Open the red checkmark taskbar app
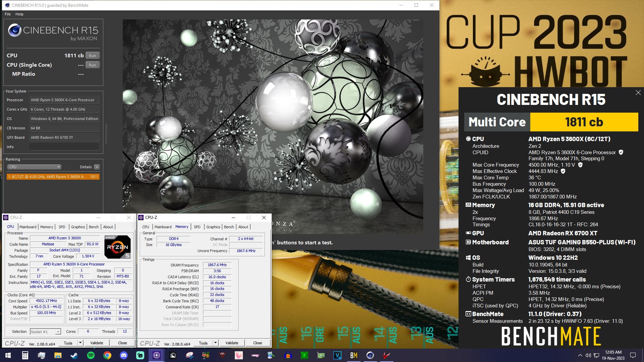Viewport: 644px width, 362px height. (x=386, y=355)
